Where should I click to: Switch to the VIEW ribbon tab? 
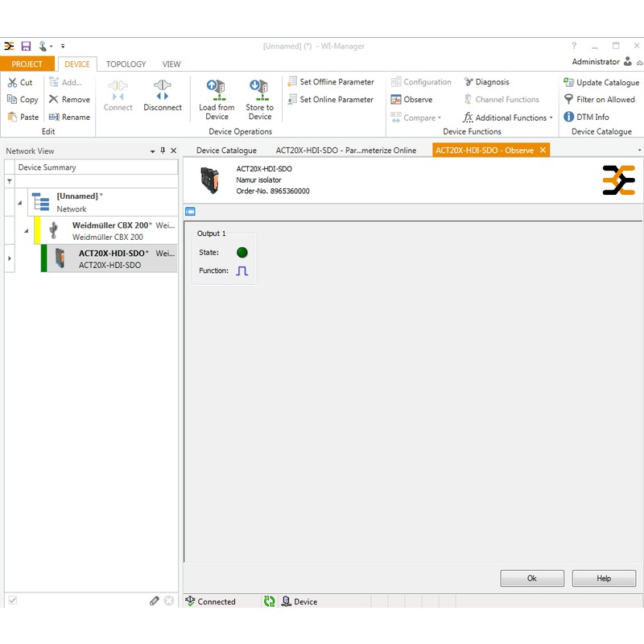[171, 64]
